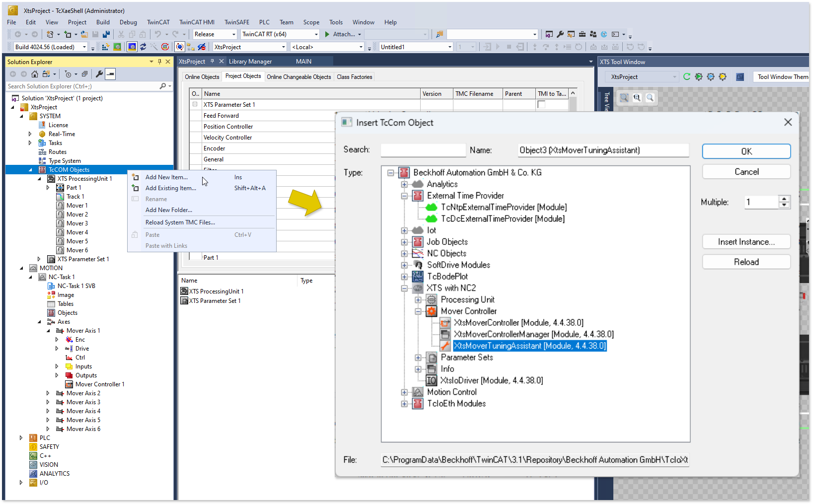This screenshot has width=813, height=504.
Task: Click the green gear icon in XTS Tool Window
Action: (x=699, y=76)
